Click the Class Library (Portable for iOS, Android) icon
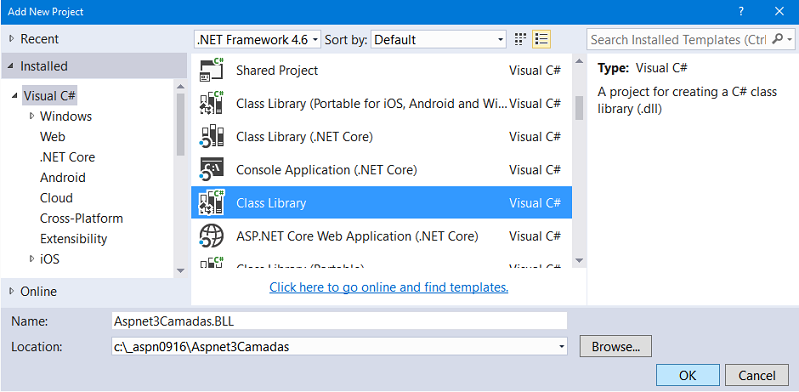 211,103
